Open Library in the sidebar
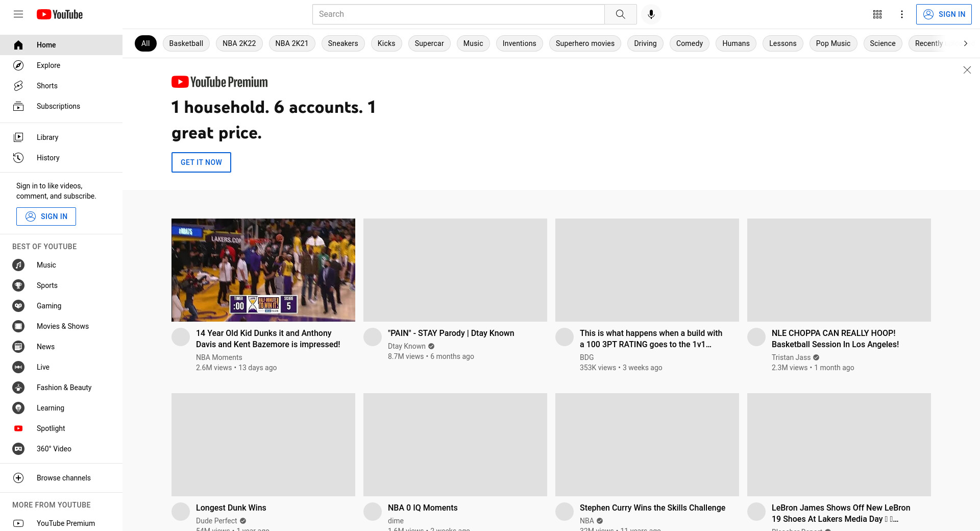980x531 pixels. (61, 137)
